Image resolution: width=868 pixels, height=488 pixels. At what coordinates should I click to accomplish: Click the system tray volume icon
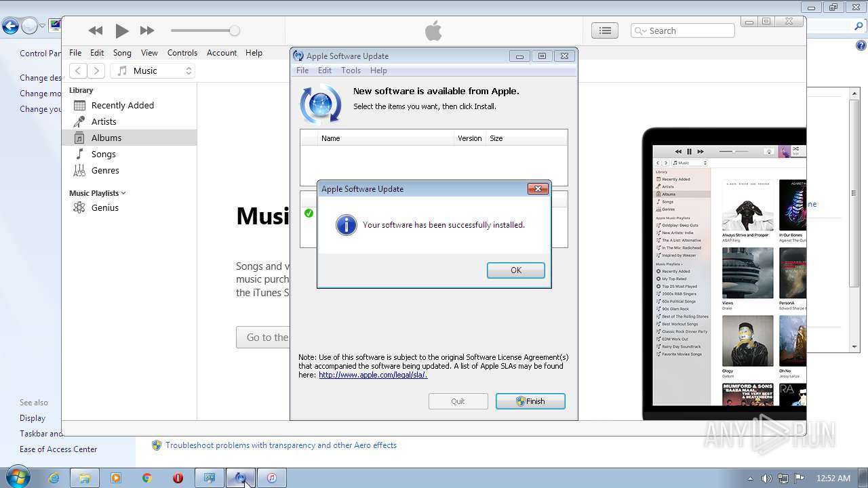pyautogui.click(x=766, y=479)
